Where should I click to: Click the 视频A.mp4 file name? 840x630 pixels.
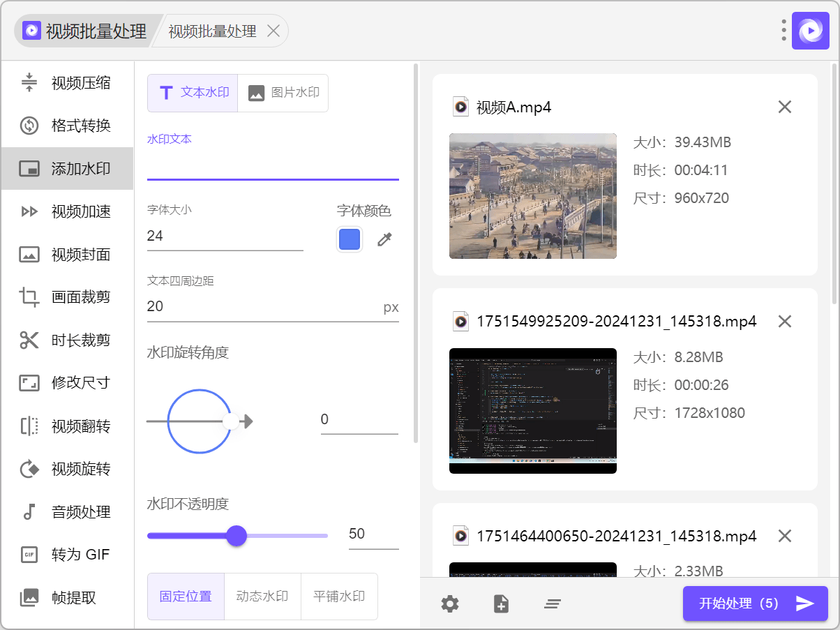[x=513, y=107]
